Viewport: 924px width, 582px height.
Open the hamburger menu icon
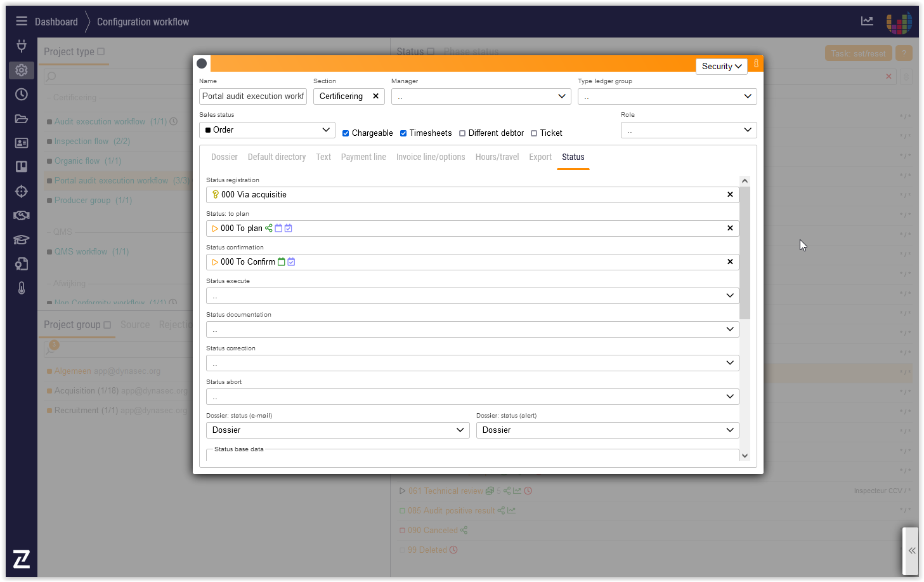[x=22, y=21]
